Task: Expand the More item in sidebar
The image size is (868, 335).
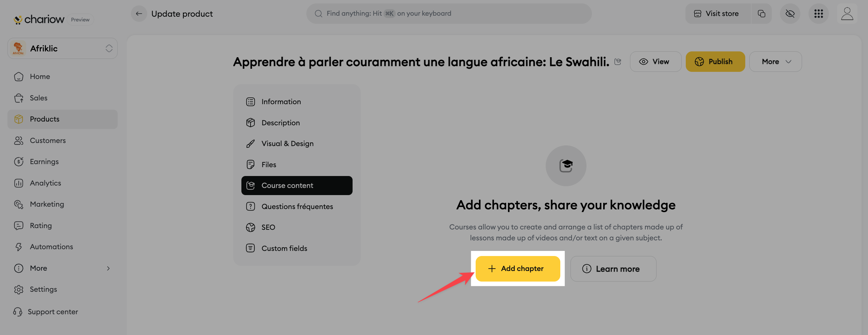Action: click(63, 268)
